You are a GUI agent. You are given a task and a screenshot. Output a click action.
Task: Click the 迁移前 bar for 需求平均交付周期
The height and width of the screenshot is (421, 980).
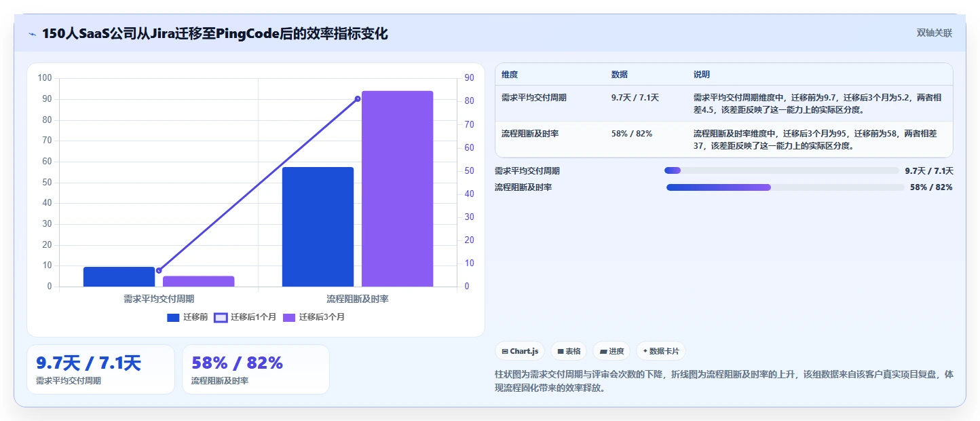[x=119, y=276]
